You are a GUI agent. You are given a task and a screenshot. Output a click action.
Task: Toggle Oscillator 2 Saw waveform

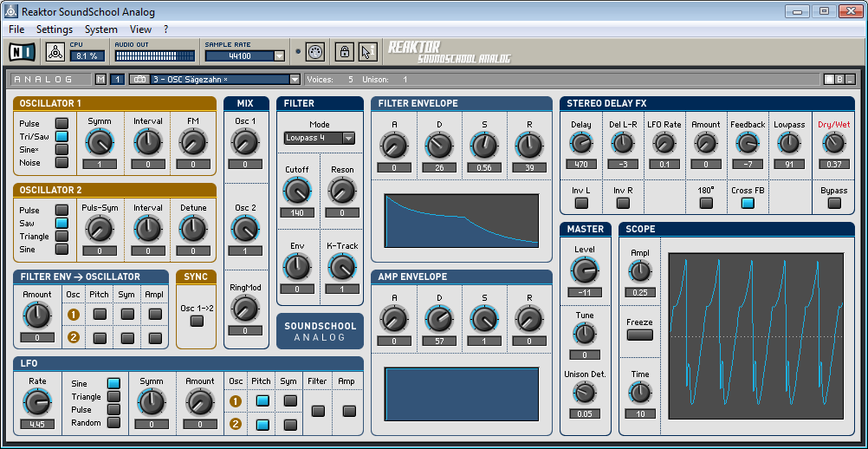(62, 223)
